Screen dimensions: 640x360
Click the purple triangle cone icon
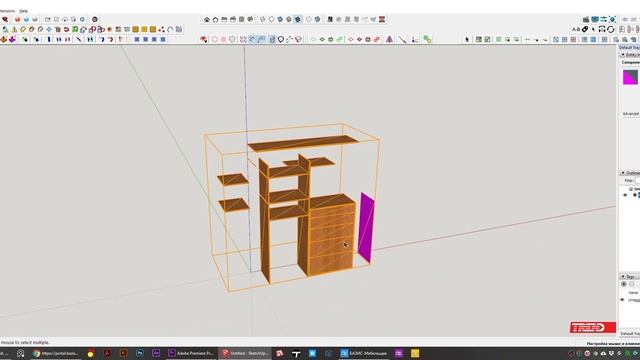389,39
